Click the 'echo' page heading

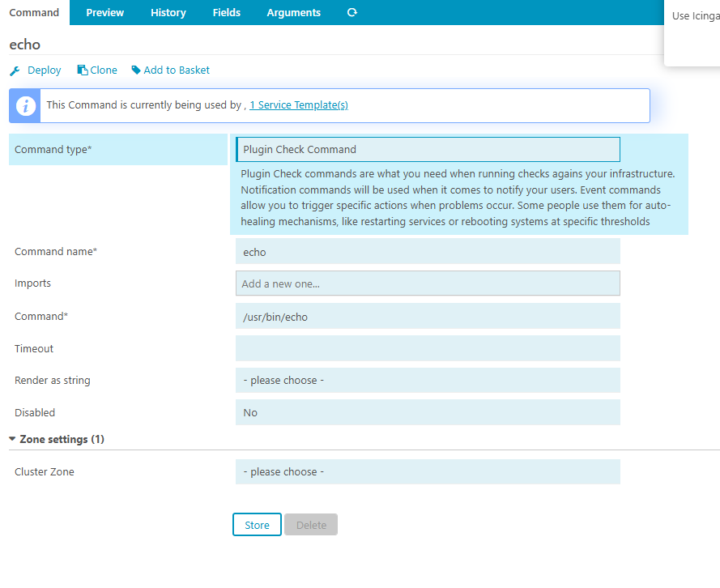[x=25, y=45]
